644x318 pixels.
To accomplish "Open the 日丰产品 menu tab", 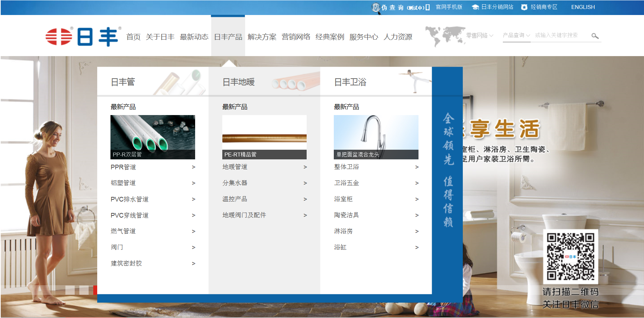I will pos(228,37).
